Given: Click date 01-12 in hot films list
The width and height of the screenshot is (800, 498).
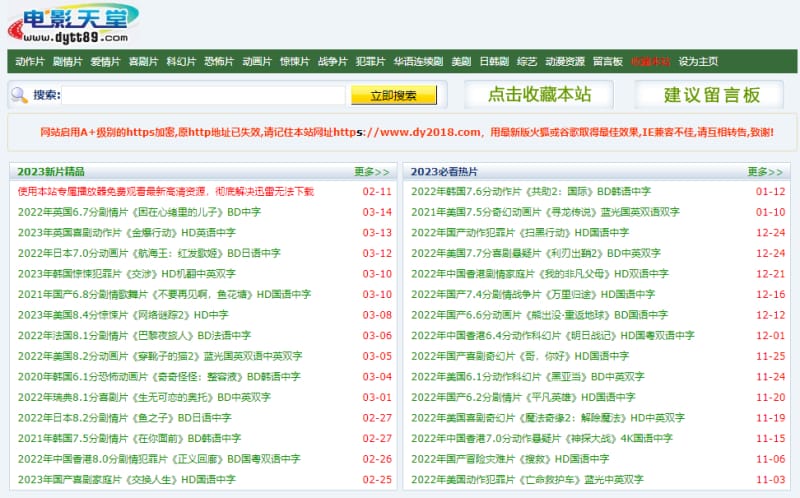Looking at the screenshot, I should pyautogui.click(x=770, y=192).
